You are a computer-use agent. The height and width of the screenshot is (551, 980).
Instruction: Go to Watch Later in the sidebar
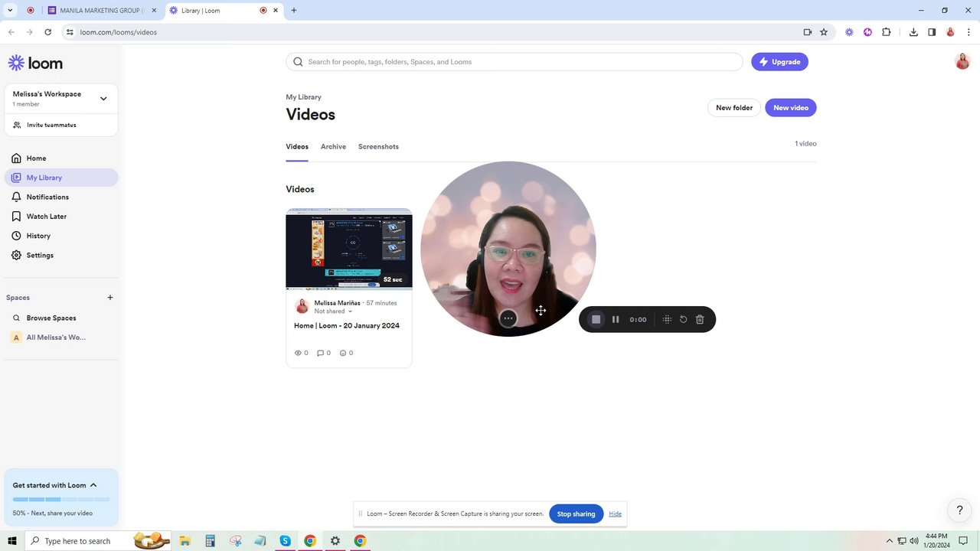click(x=61, y=217)
